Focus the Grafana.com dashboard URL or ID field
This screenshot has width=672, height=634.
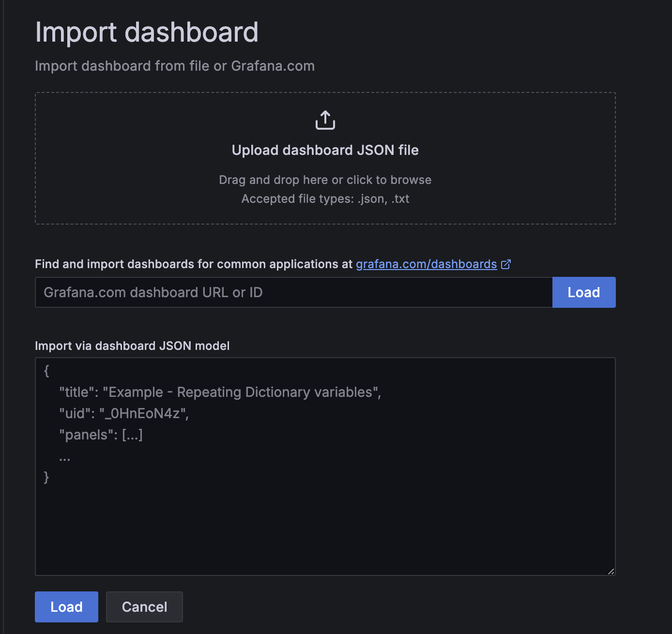coord(294,292)
